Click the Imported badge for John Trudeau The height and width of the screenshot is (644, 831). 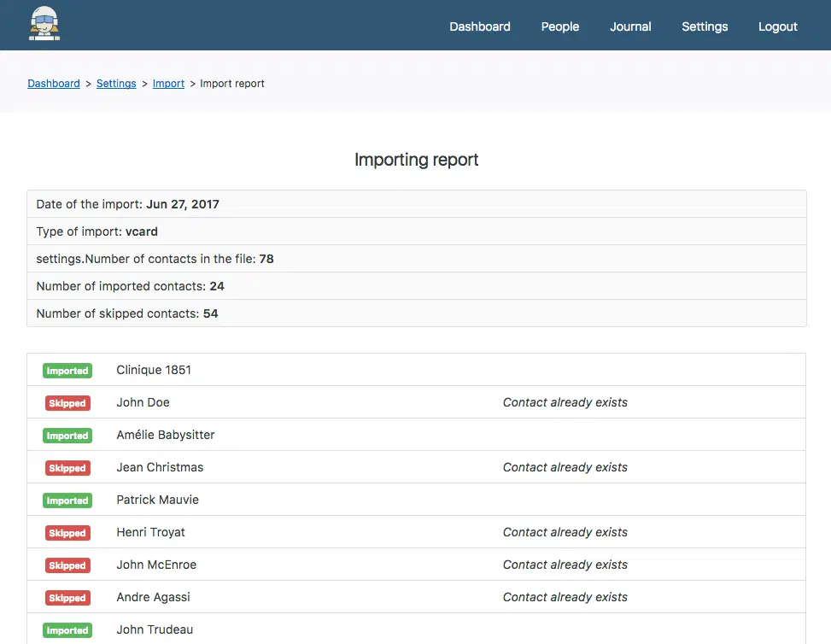click(x=67, y=630)
